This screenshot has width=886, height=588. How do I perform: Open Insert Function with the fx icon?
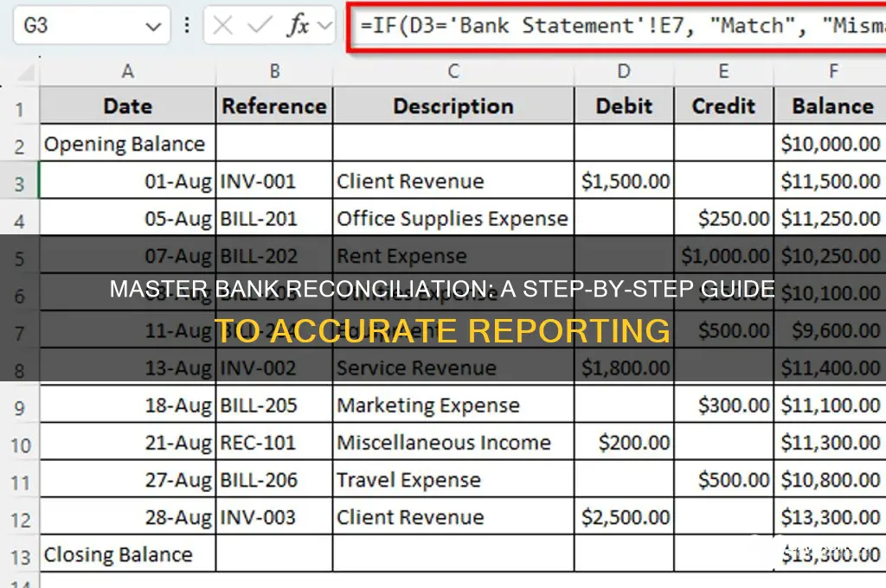[x=299, y=25]
